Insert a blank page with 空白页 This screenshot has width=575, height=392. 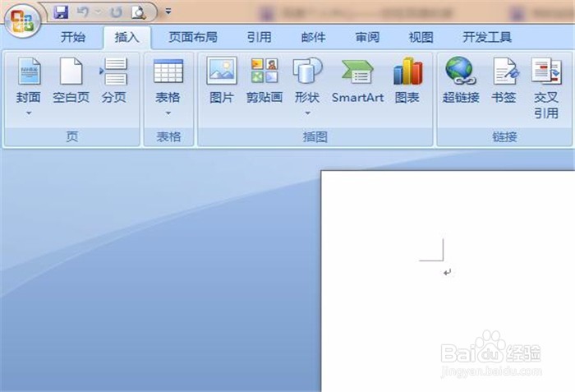(71, 80)
